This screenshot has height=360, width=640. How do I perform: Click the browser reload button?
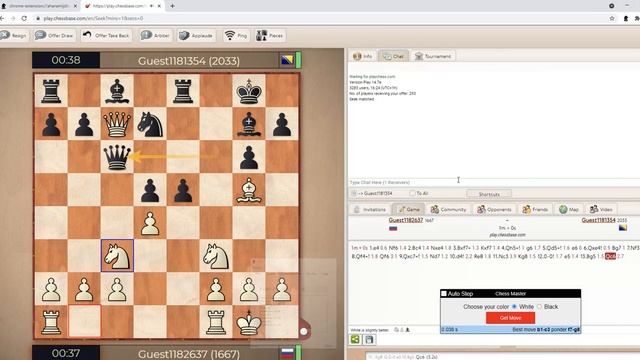click(x=24, y=18)
